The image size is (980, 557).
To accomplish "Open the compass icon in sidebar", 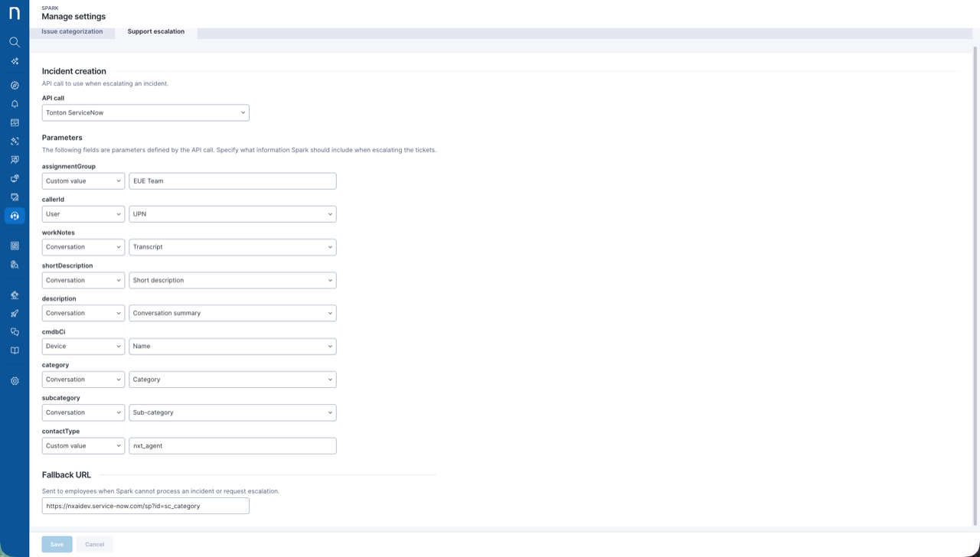I will click(15, 86).
